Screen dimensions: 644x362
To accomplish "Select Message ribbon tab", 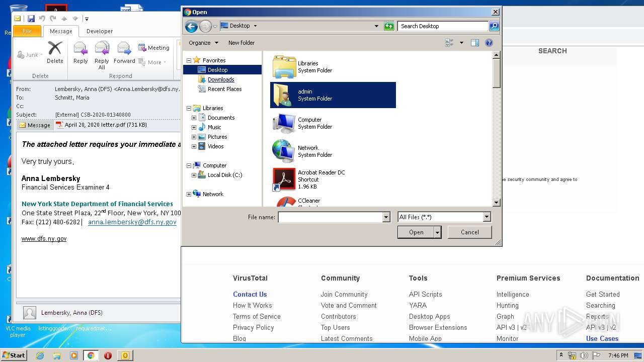I will 61,31.
